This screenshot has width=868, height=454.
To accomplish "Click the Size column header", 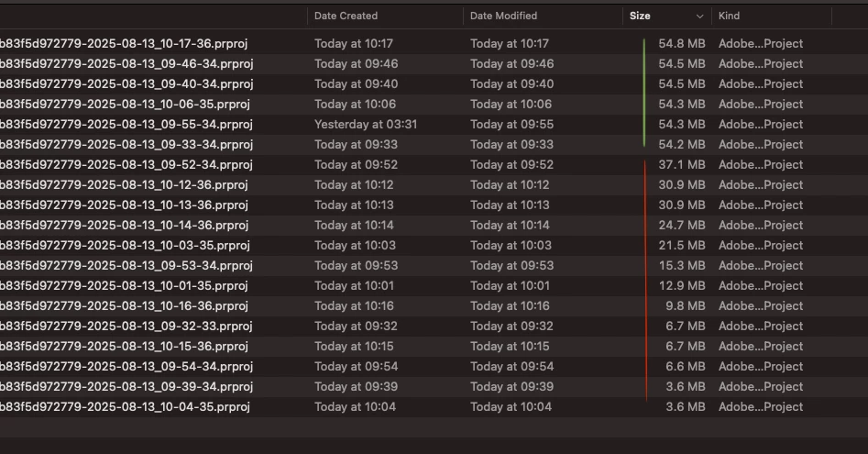I will point(640,17).
